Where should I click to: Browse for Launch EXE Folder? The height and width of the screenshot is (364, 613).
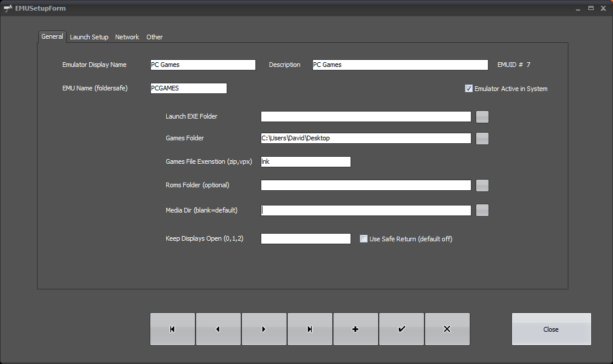(482, 116)
